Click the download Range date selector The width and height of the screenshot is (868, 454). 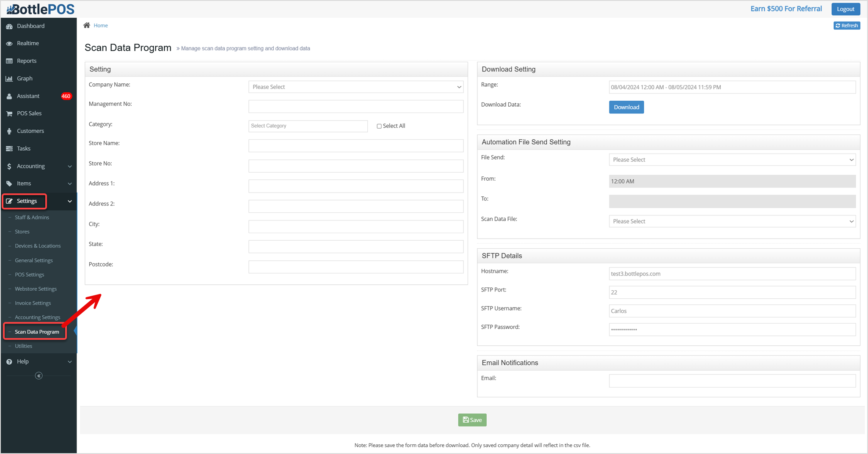[x=732, y=87]
